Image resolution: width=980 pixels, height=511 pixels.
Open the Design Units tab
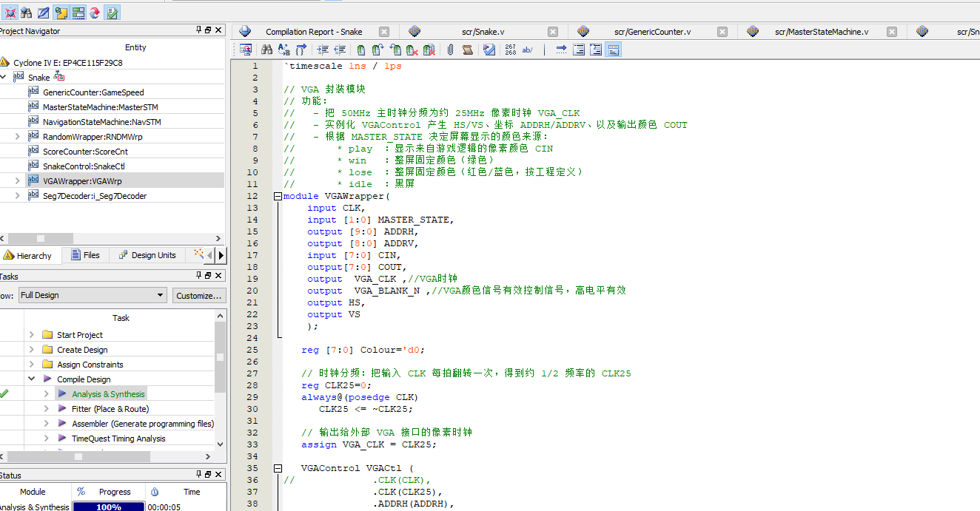click(147, 255)
